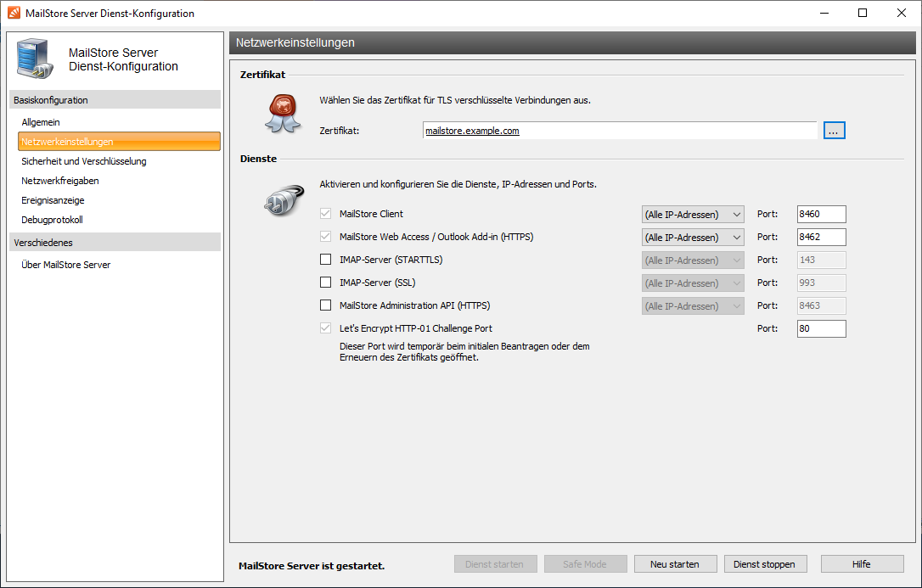The image size is (922, 588).
Task: Click the 'Dienste' group heading
Action: click(258, 159)
